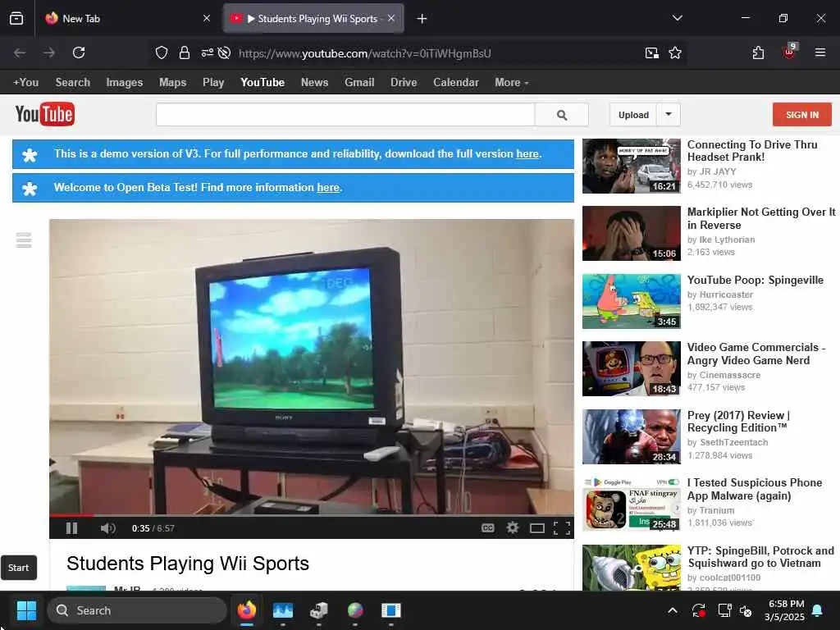The width and height of the screenshot is (840, 630).
Task: Switch the player to theater mode
Action: [536, 529]
